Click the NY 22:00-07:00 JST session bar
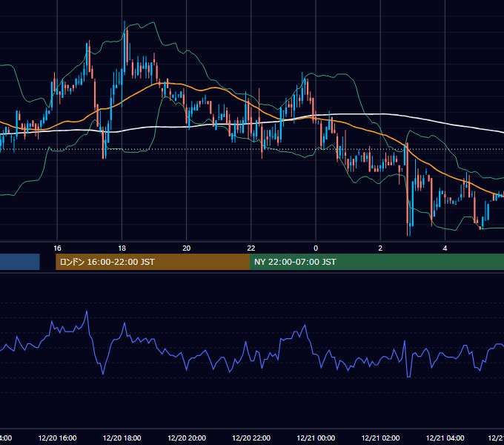This screenshot has height=445, width=504. point(377,262)
